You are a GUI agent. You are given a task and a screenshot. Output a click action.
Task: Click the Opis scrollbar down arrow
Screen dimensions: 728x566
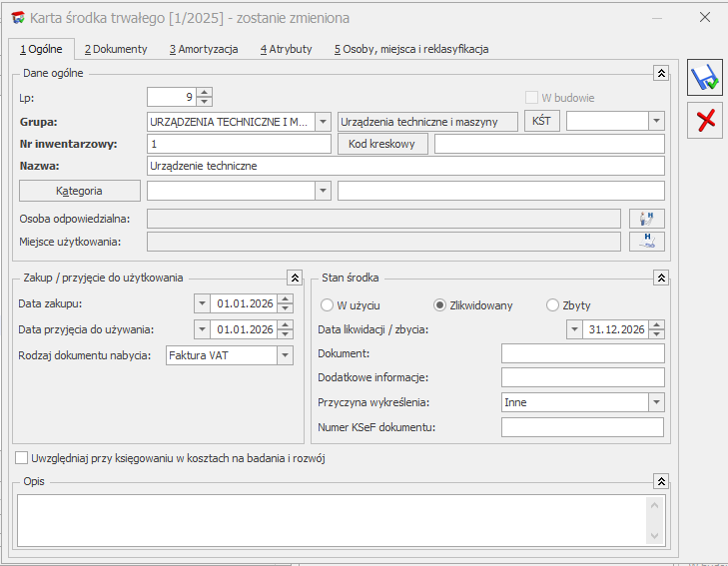[655, 536]
